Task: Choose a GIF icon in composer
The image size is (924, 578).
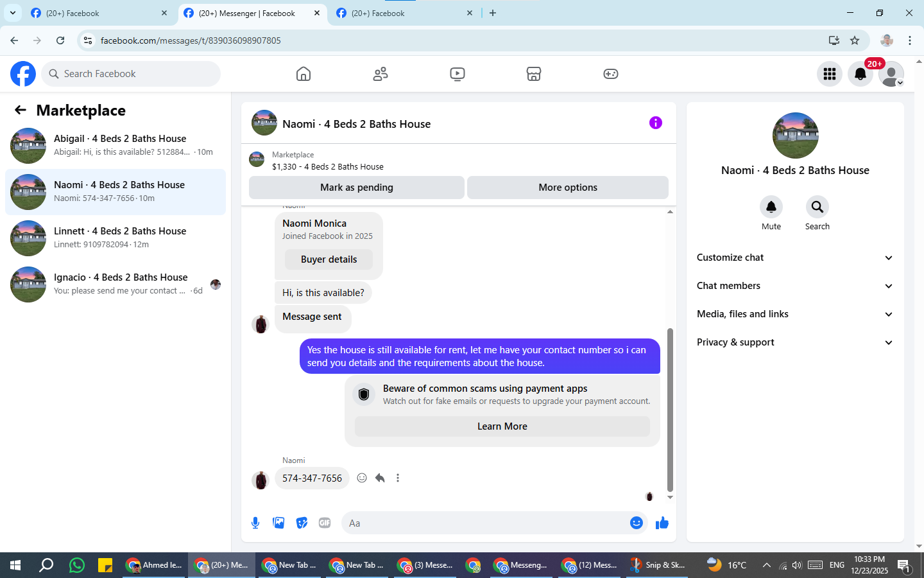Action: tap(325, 523)
